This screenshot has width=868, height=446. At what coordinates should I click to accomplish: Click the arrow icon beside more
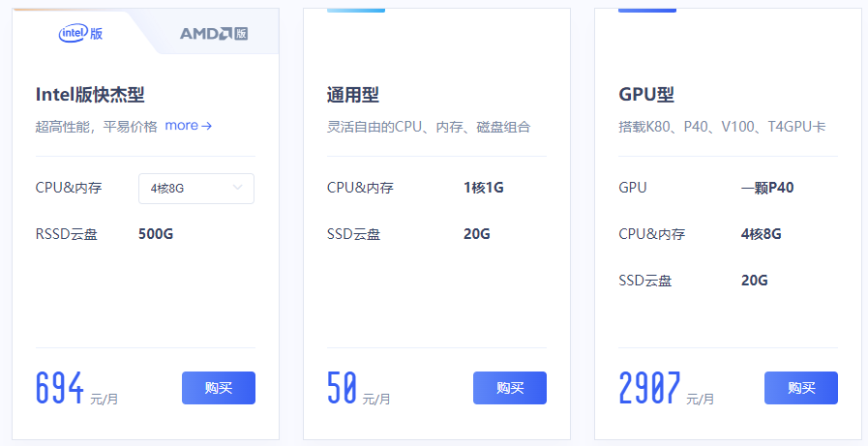pyautogui.click(x=206, y=126)
